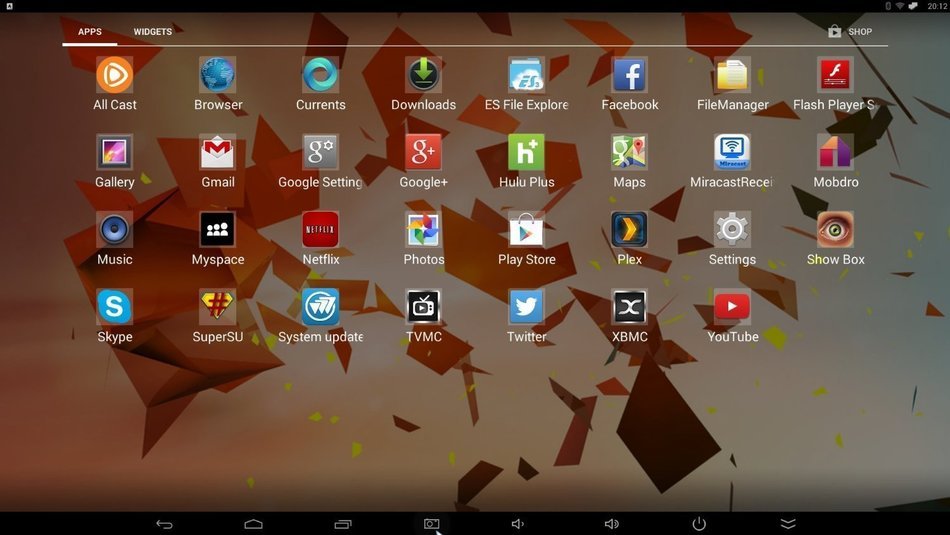This screenshot has width=950, height=535.
Task: Open the Settings gear app
Action: [x=732, y=229]
